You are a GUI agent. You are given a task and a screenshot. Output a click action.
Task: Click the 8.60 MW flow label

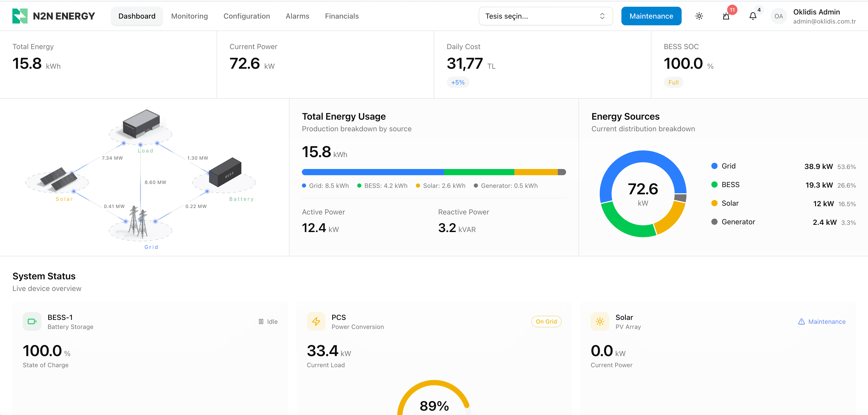coord(155,182)
